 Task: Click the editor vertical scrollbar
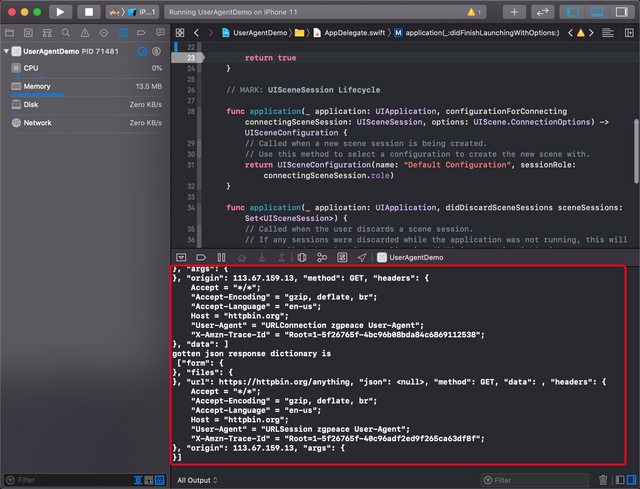(x=636, y=151)
